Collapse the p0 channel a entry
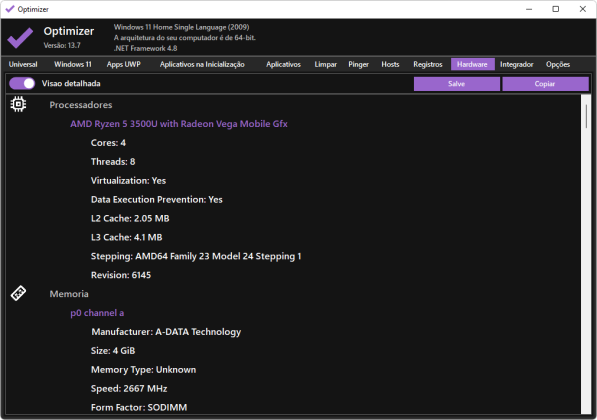Viewport: 597px width, 420px height. coord(97,313)
